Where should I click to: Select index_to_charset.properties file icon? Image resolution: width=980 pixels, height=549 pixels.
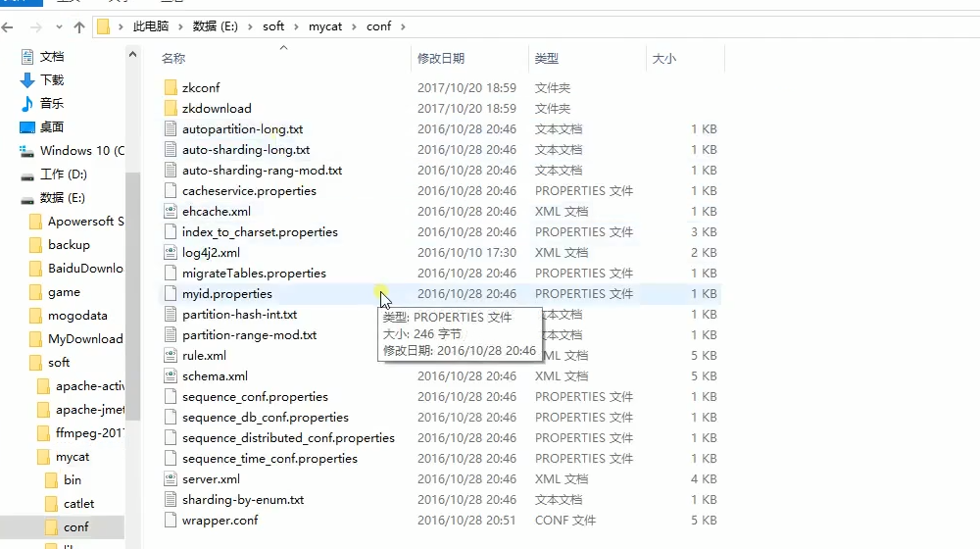pyautogui.click(x=171, y=232)
